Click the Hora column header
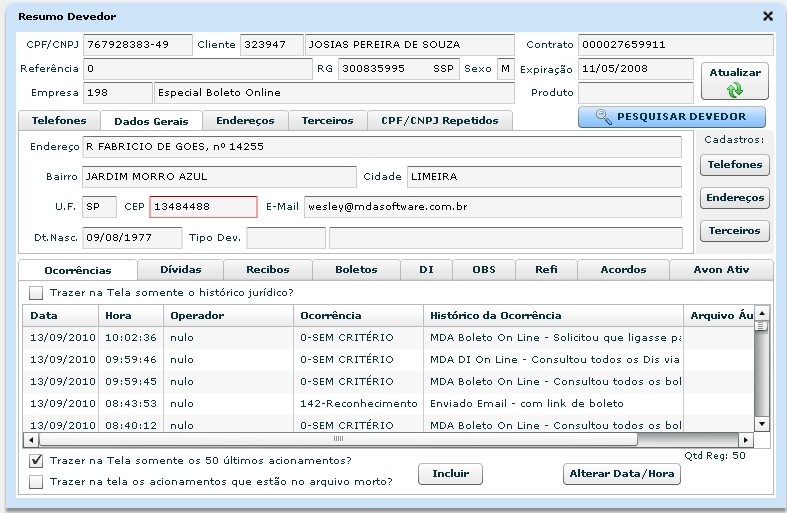The height and width of the screenshot is (513, 787). pos(131,316)
